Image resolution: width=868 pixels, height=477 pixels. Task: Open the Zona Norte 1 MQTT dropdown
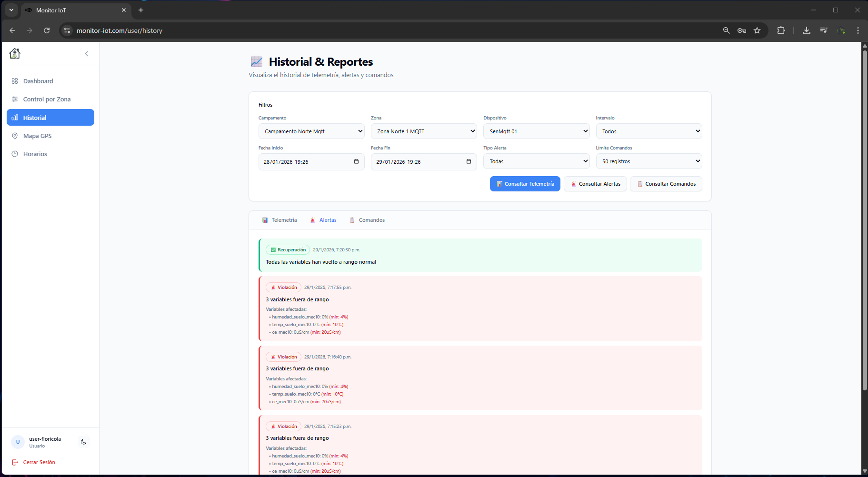424,131
